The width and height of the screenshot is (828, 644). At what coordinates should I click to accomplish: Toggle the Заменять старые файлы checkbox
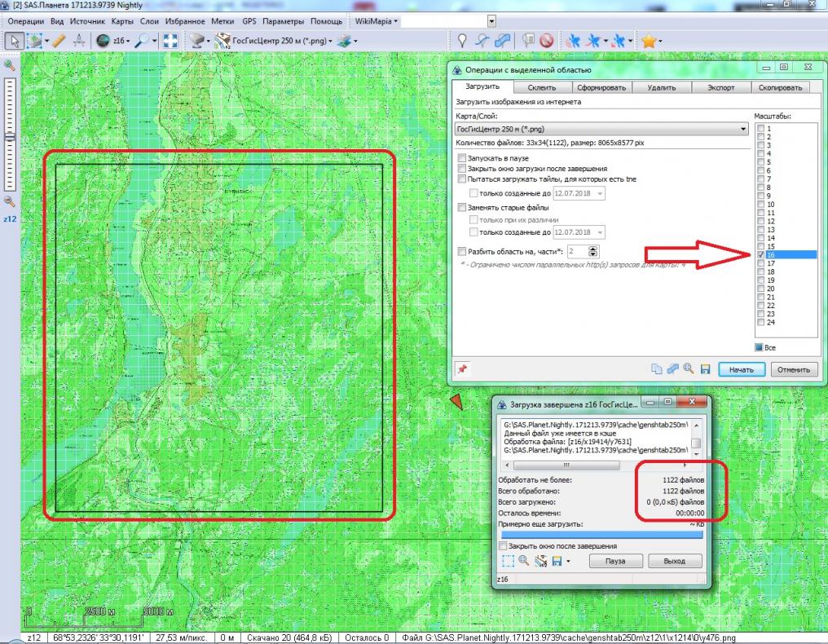click(462, 208)
